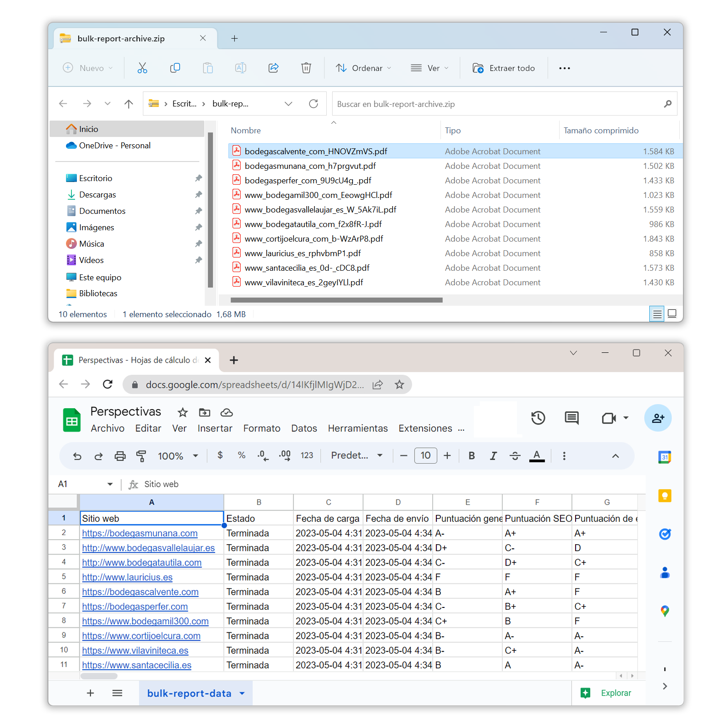Open the comments icon in Sheets header

click(x=571, y=418)
